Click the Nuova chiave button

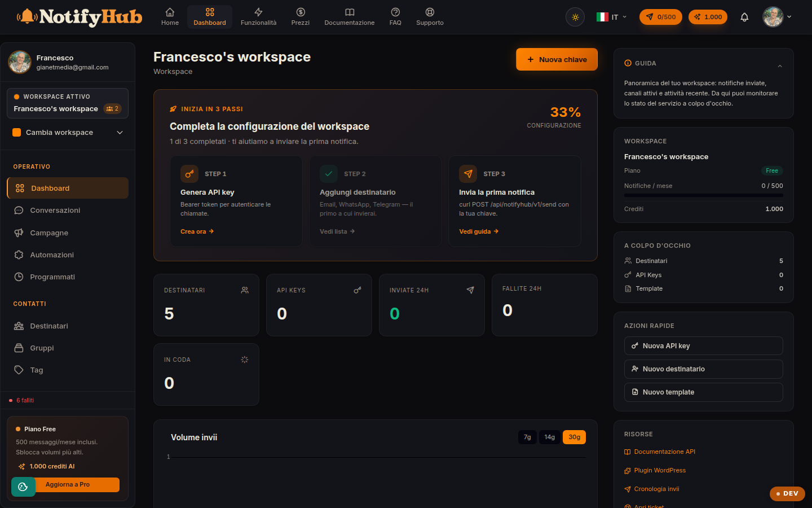(x=557, y=59)
